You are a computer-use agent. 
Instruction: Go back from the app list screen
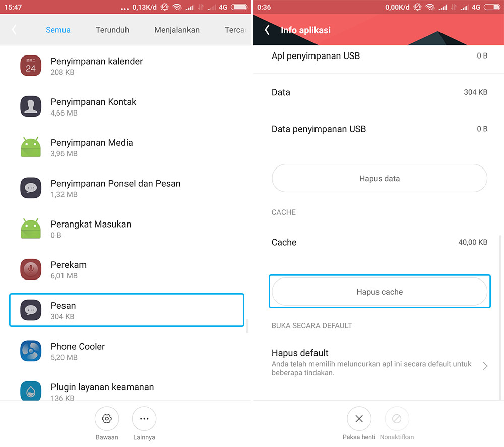[14, 30]
